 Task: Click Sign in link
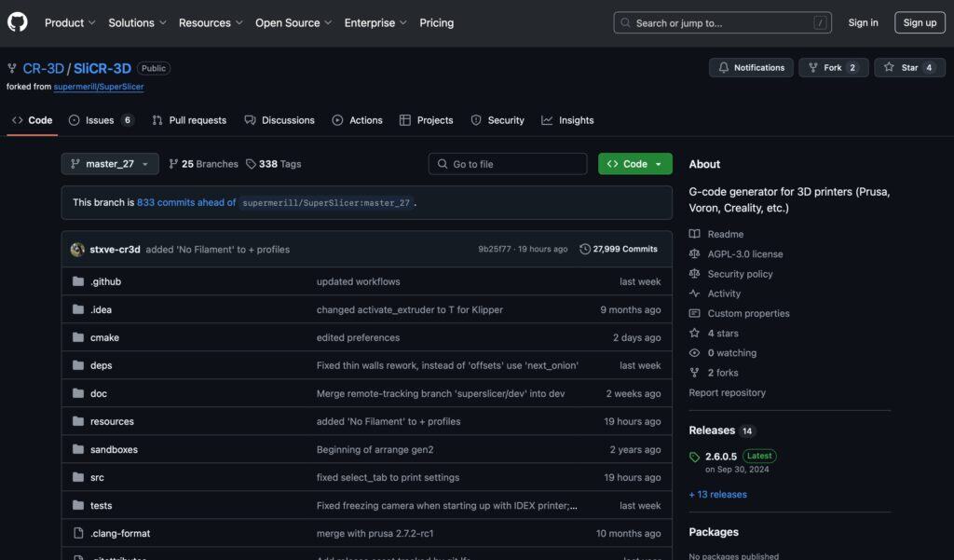coord(863,22)
